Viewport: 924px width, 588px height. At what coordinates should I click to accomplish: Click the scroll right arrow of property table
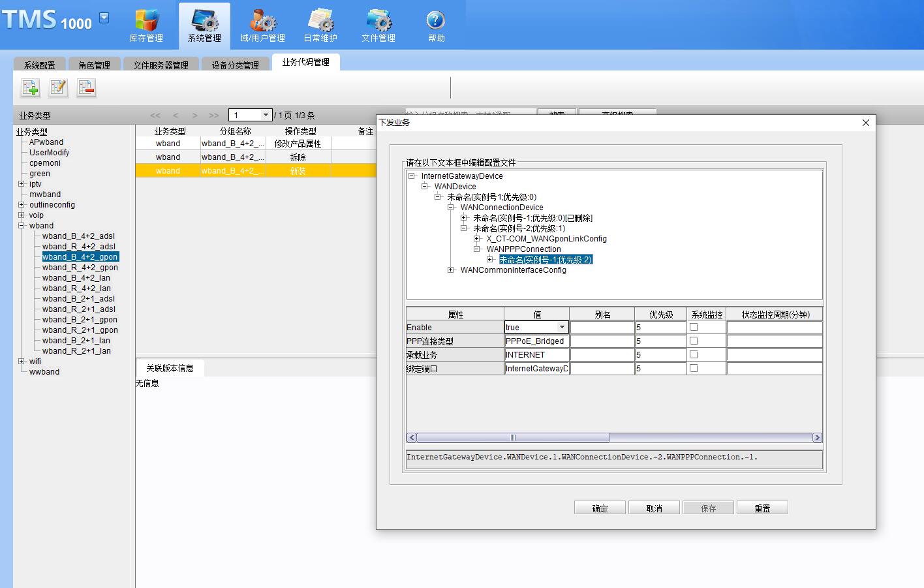[817, 437]
